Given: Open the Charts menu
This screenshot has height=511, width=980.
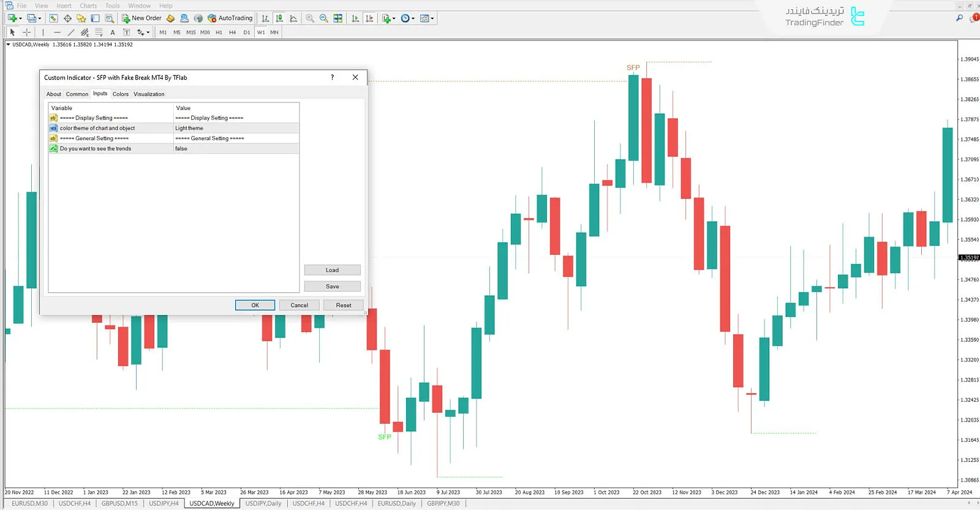Looking at the screenshot, I should click(88, 6).
